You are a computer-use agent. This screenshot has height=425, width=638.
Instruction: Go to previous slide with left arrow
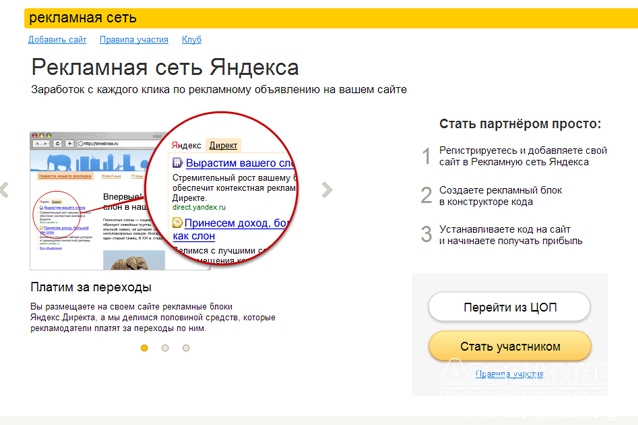click(x=4, y=190)
